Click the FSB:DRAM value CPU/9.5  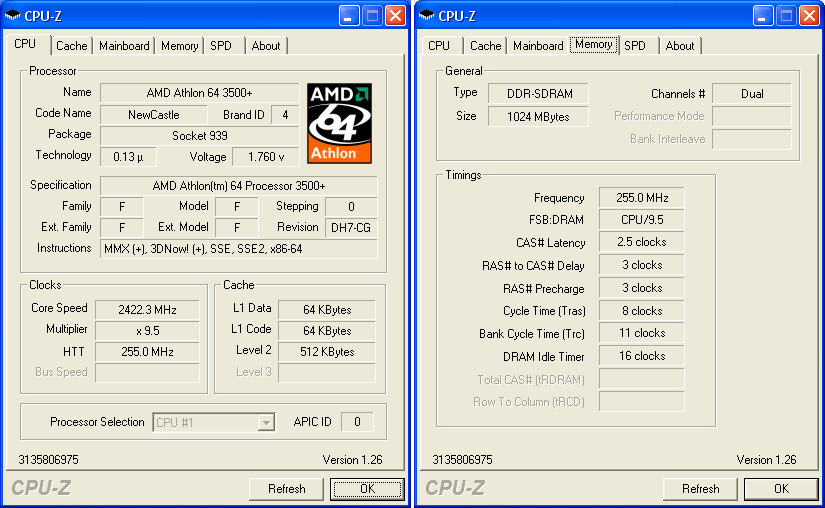642,220
